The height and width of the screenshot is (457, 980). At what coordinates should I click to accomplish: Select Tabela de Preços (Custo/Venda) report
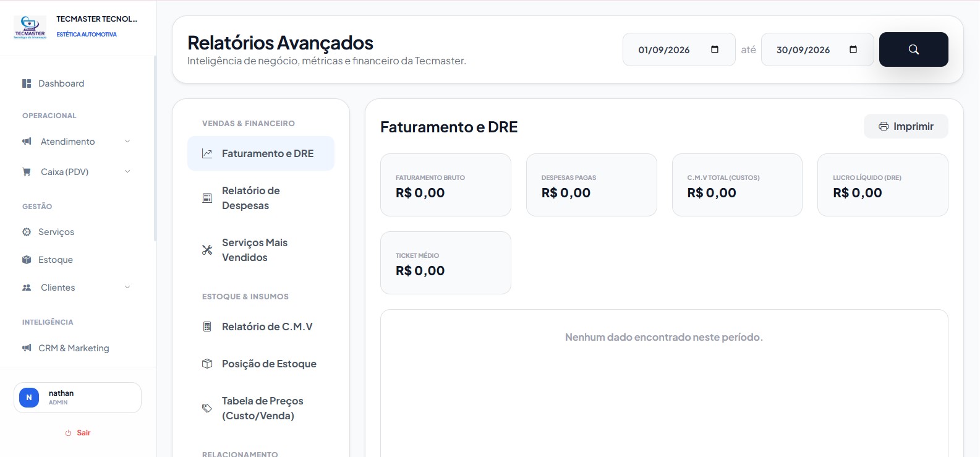click(x=261, y=408)
